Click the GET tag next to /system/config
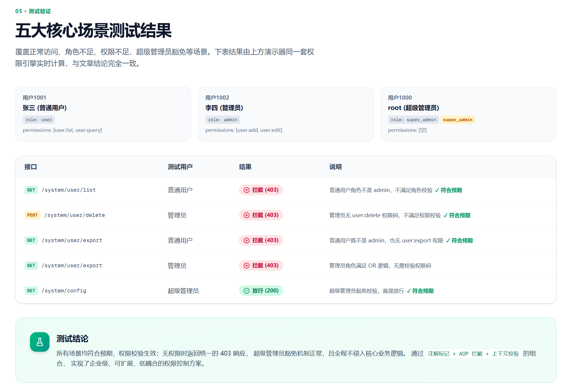This screenshot has height=392, width=572. click(31, 291)
